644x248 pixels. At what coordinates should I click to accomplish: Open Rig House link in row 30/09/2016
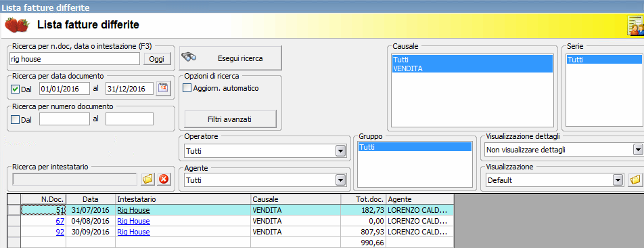(x=133, y=232)
